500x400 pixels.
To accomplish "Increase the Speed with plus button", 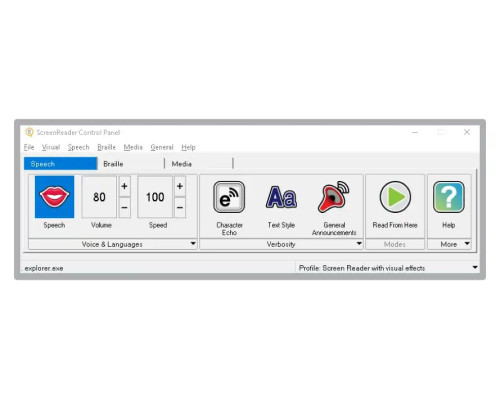I will (x=180, y=186).
